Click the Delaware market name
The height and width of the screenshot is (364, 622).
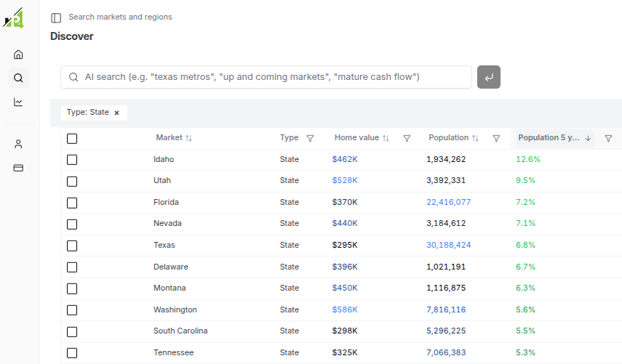170,267
